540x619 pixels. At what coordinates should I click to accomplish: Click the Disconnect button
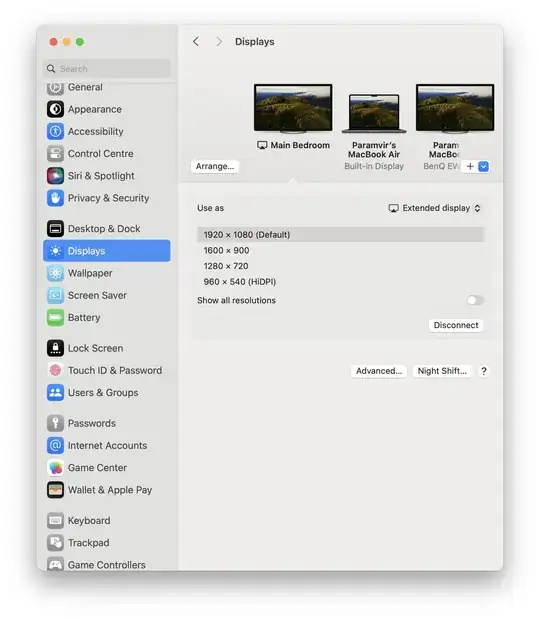456,325
